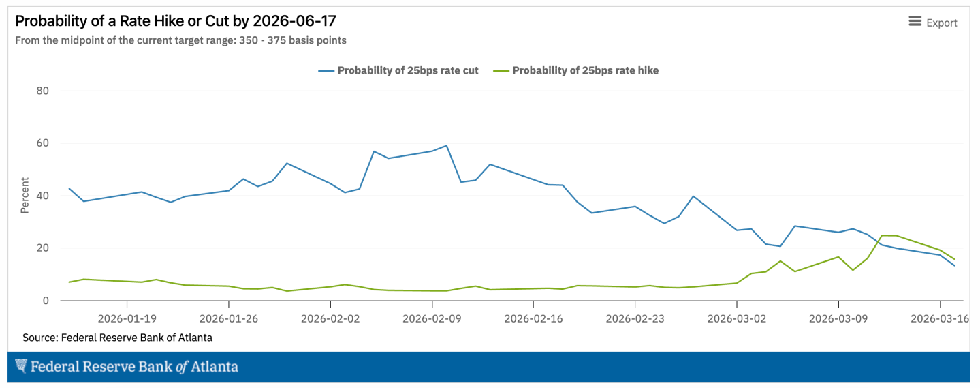
Task: Toggle the 25bps rate hike legend label
Action: 585,70
